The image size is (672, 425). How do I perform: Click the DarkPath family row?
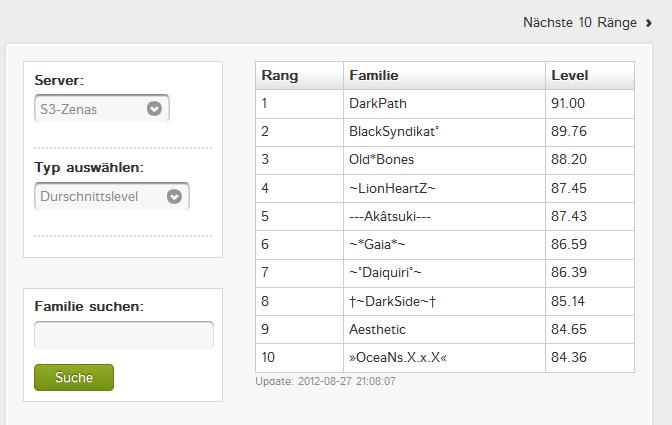click(x=445, y=104)
